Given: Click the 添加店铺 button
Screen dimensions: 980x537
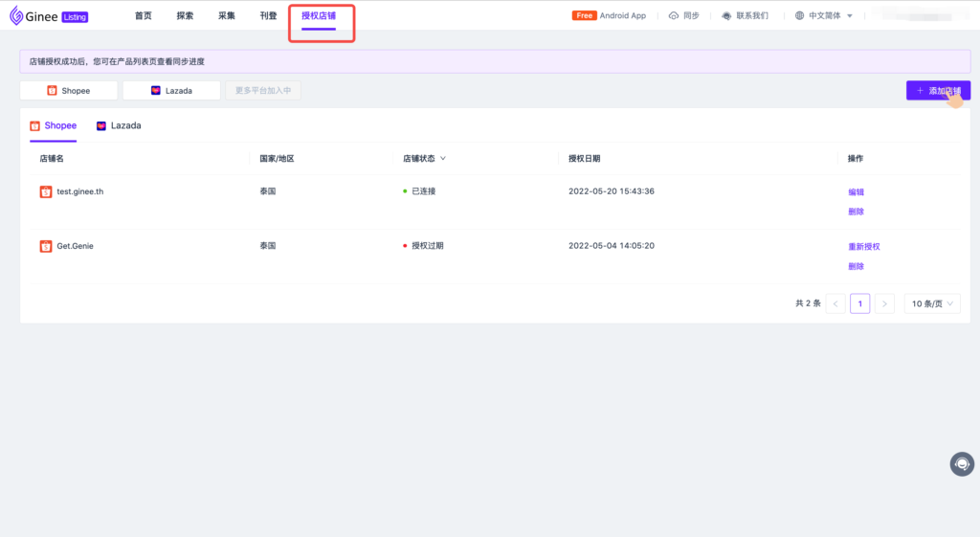Looking at the screenshot, I should click(939, 90).
